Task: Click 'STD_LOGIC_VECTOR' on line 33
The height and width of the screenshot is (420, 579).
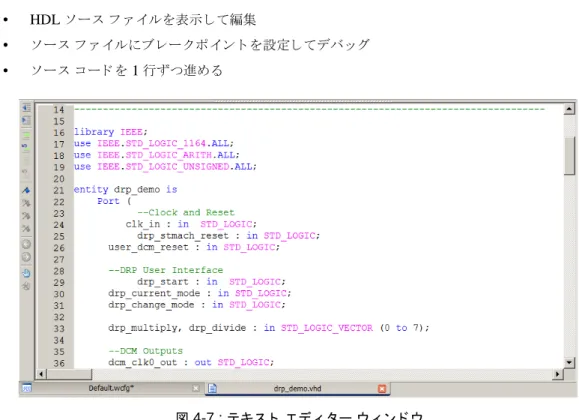Action: pyautogui.click(x=327, y=328)
